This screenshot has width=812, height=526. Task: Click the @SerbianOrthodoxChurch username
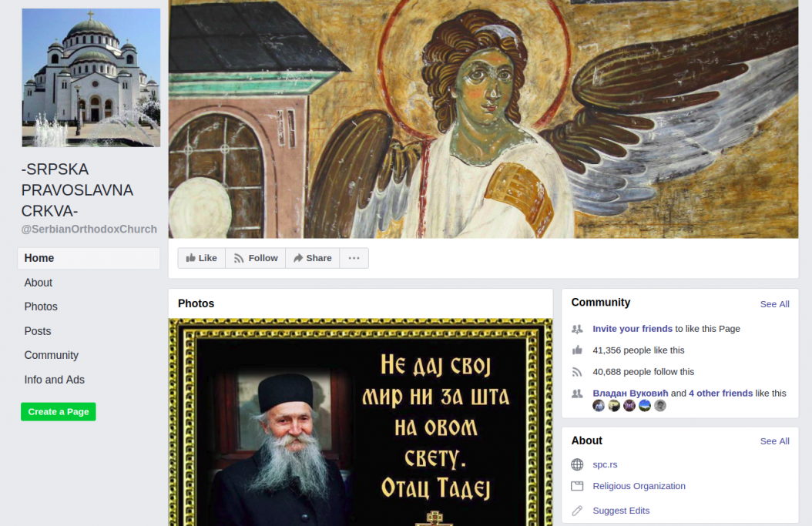coord(89,229)
